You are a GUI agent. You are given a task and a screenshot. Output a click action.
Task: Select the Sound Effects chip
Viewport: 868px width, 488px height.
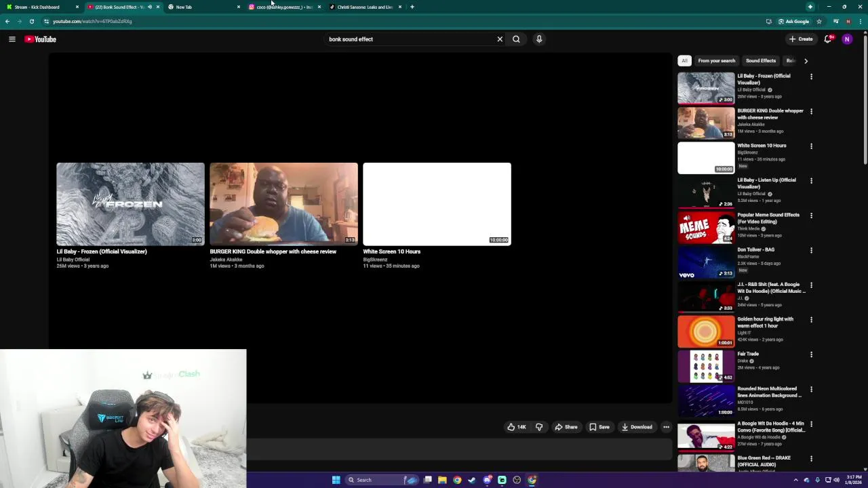760,61
